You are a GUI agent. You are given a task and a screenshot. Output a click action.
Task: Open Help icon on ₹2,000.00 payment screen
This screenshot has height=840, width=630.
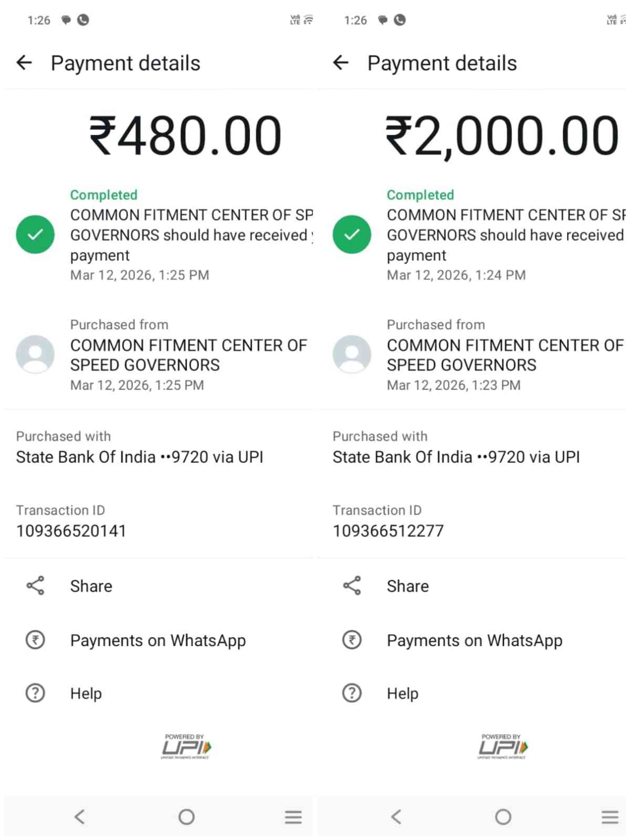tap(352, 693)
